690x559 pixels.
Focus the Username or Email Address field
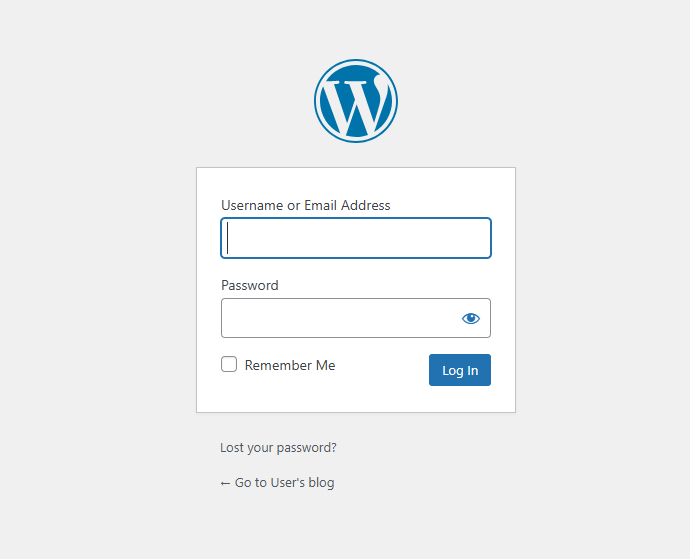pyautogui.click(x=355, y=238)
